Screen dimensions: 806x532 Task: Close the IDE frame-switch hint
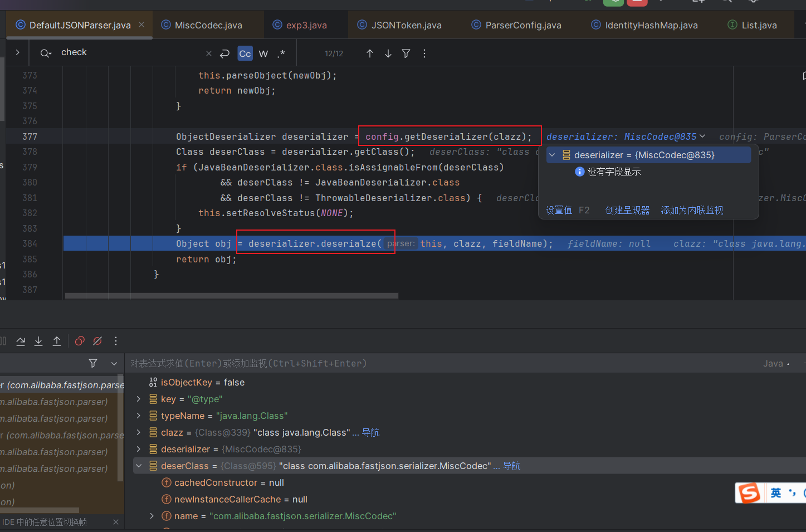point(116,522)
